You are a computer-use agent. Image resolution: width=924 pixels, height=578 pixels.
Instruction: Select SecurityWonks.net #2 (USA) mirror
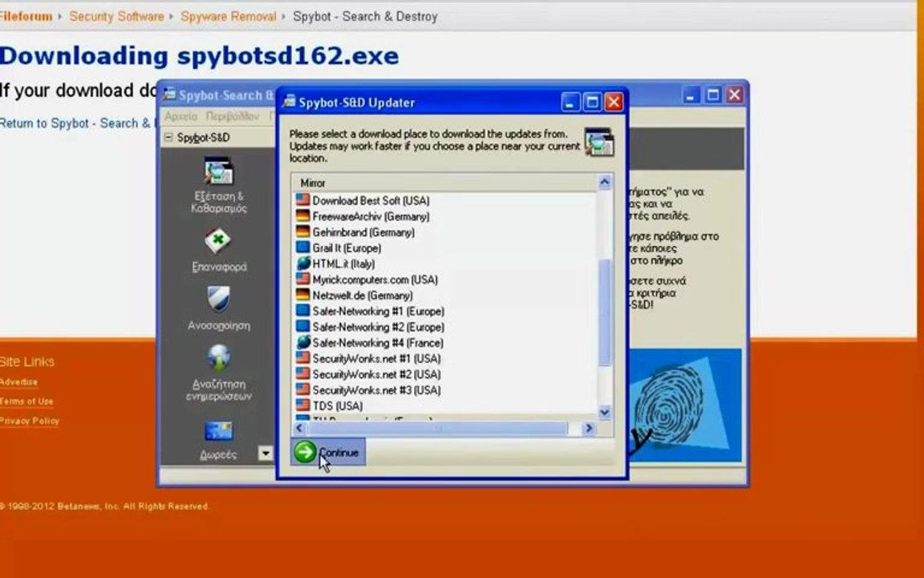(376, 375)
